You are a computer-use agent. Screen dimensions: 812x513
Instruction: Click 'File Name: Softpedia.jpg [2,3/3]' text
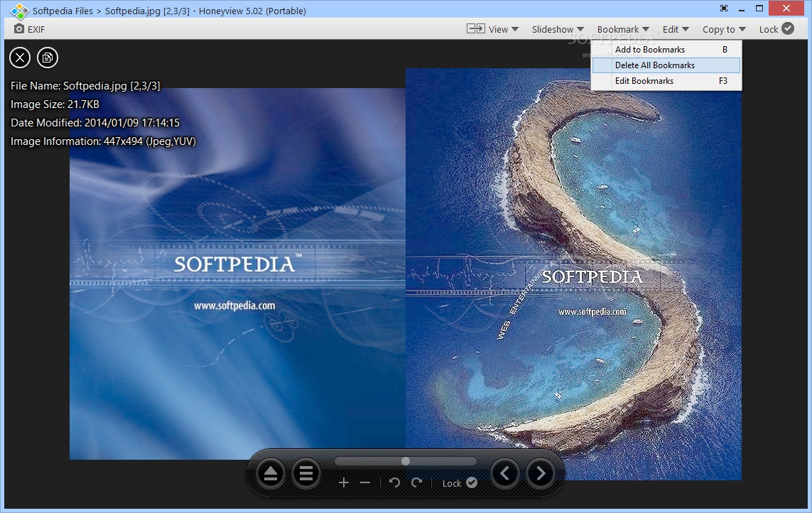click(x=85, y=85)
